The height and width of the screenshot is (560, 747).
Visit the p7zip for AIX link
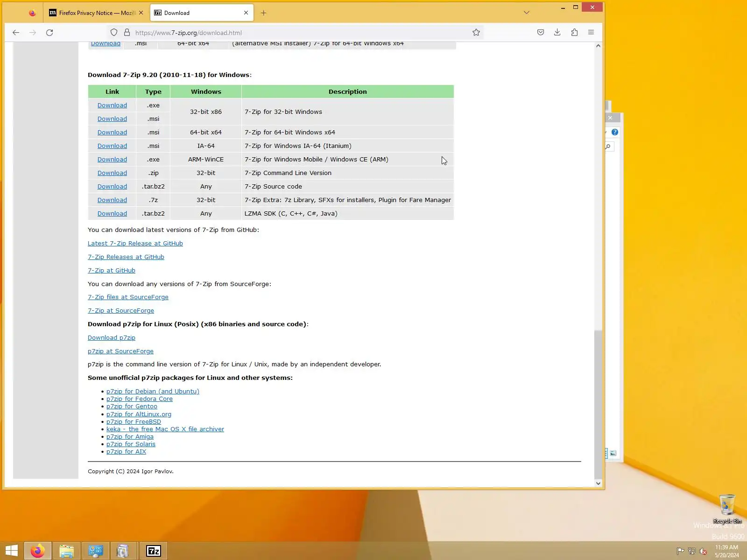(126, 452)
